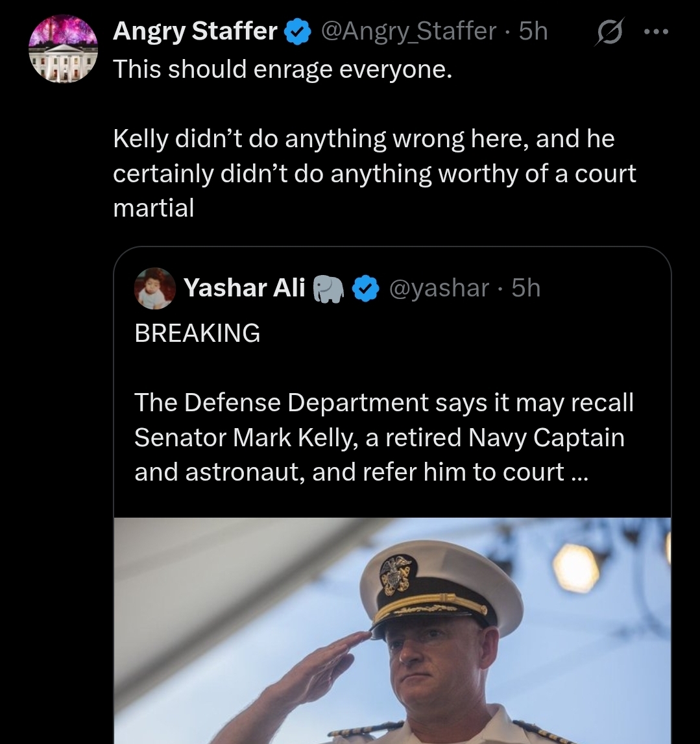Click the verified badge beside Angry Staffer
700x744 pixels.
tap(297, 31)
